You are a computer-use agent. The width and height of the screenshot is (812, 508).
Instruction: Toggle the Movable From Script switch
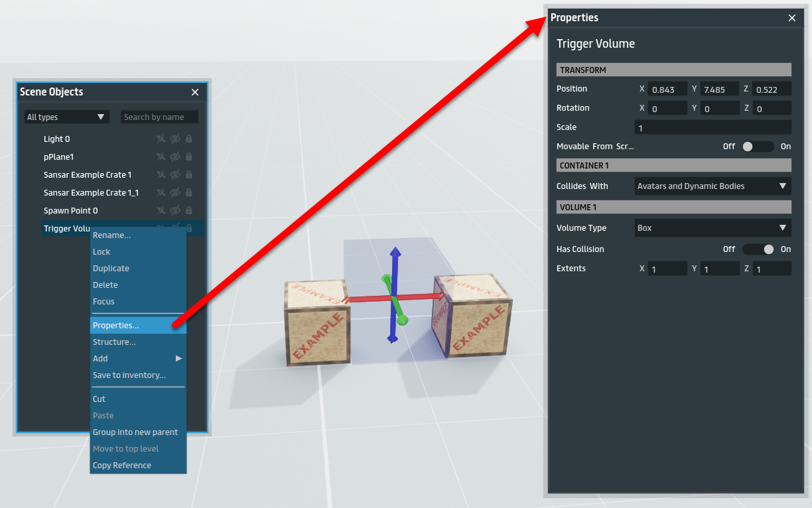[758, 147]
